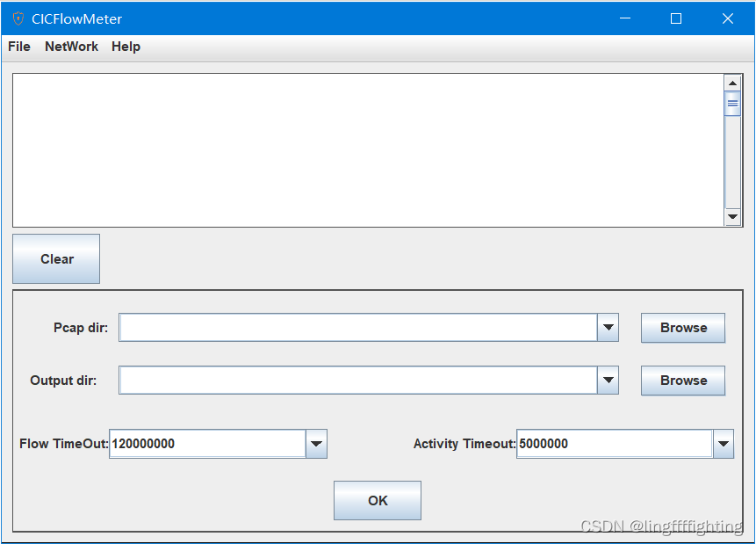Screen dimensions: 756x544
Task: Click the scrollbar thumb of the log area
Action: 733,102
